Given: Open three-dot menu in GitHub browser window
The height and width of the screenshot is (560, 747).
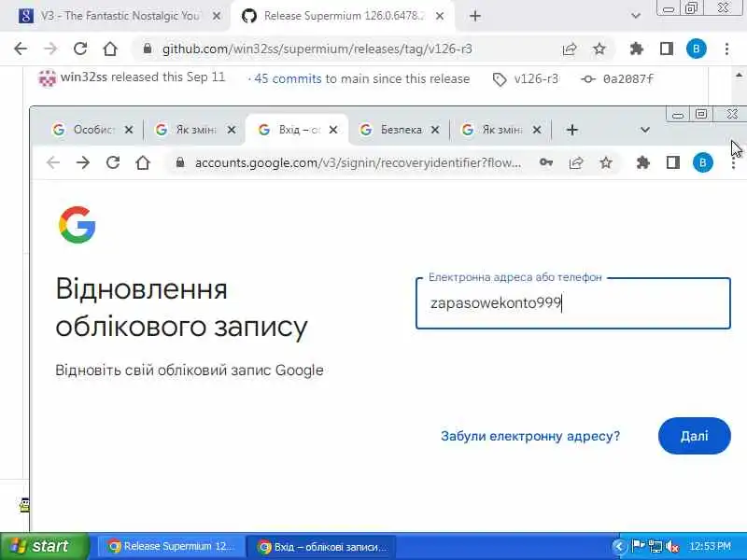Looking at the screenshot, I should (726, 49).
